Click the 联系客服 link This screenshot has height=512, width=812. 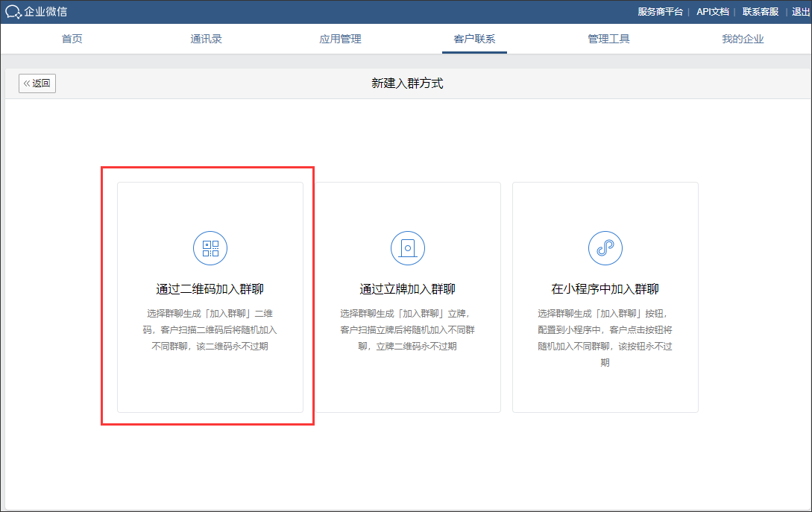[x=760, y=12]
